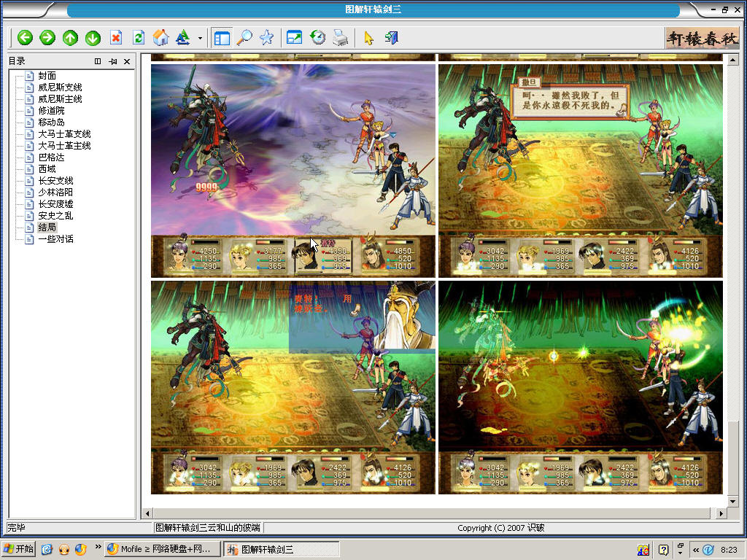Refresh the current page
This screenshot has width=747, height=560.
pos(138,38)
